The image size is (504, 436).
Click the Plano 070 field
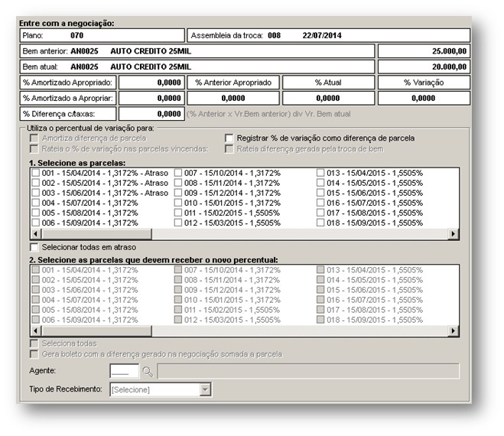(102, 35)
